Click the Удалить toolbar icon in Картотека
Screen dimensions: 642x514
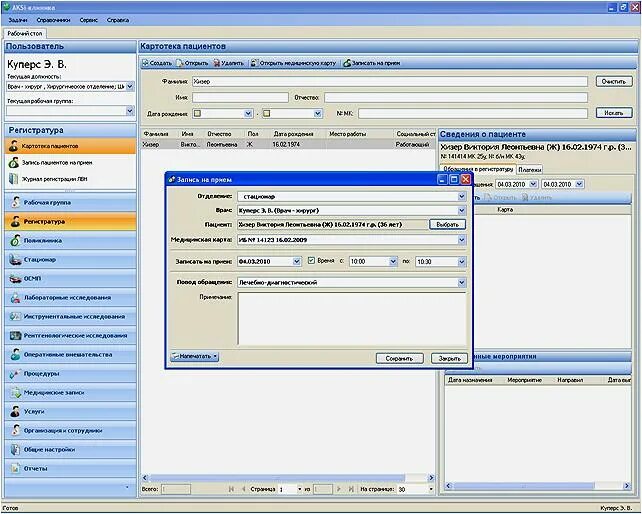click(228, 63)
